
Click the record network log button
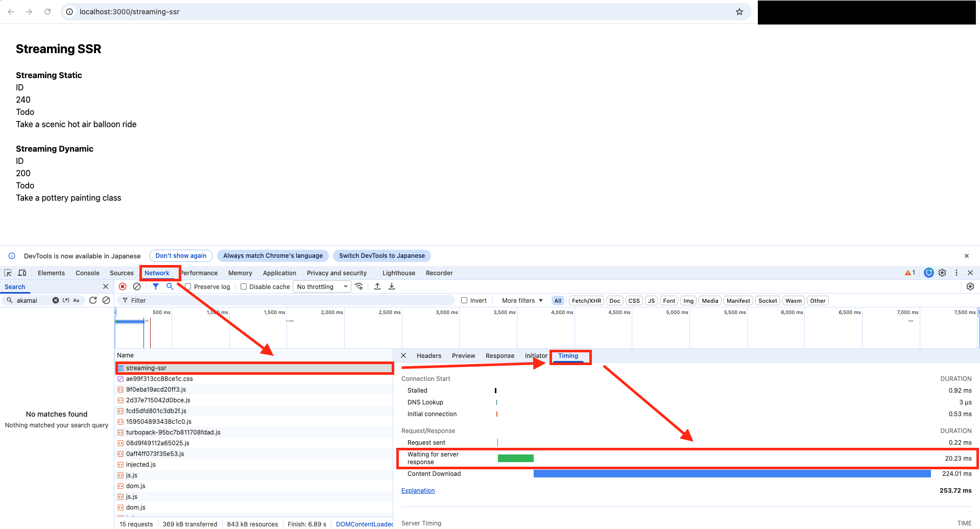pos(123,286)
